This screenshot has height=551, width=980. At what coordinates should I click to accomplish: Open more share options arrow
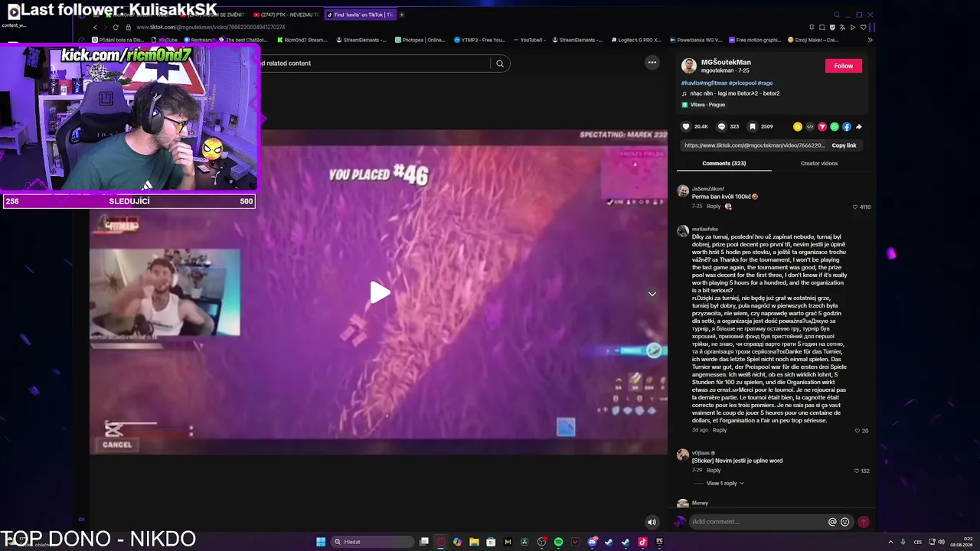click(x=859, y=126)
